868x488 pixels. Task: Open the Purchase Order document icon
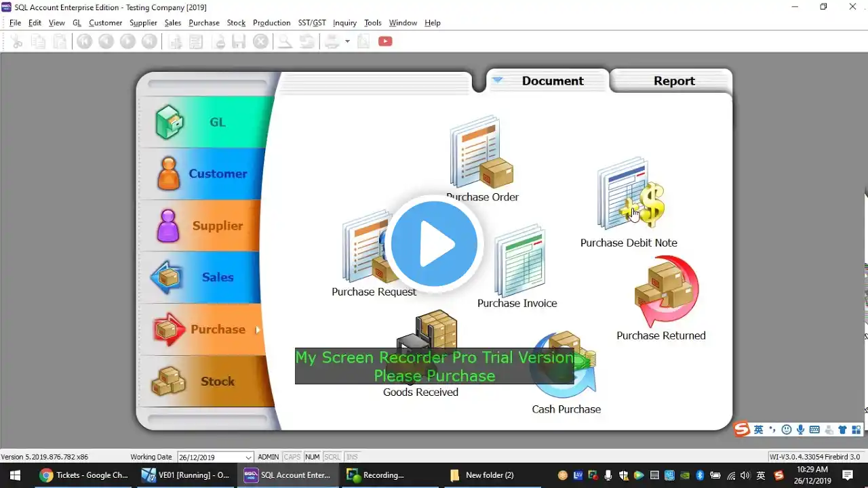tap(481, 152)
